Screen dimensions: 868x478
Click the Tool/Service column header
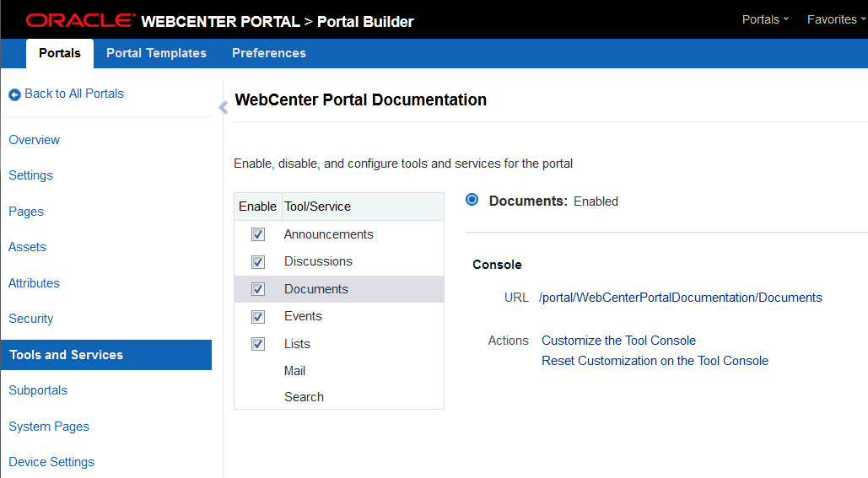click(363, 207)
